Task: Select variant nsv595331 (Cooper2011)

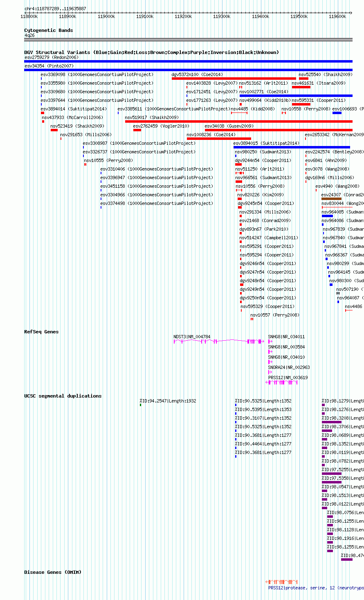Action: [319, 100]
